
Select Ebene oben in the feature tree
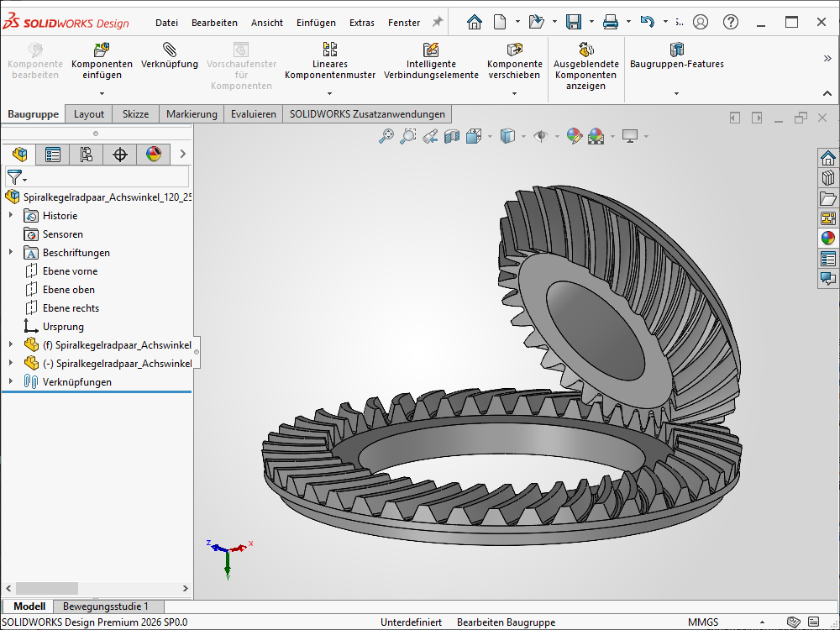coord(69,290)
